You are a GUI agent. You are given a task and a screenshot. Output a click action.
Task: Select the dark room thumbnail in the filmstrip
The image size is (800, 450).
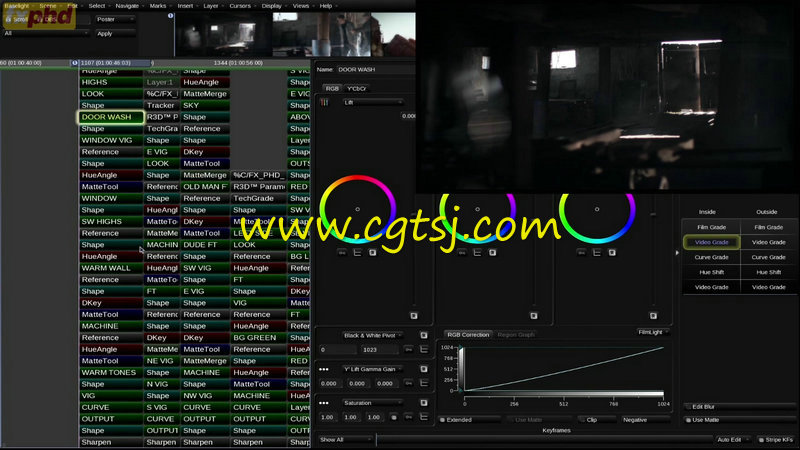223,35
